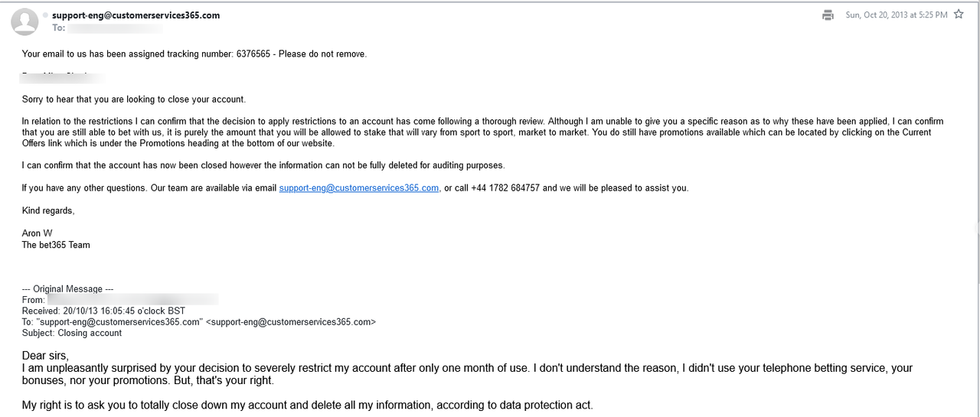Viewport: 980px width, 417px height.
Task: Click the Sun, Oct 20, 2013 timestamp
Action: point(896,15)
